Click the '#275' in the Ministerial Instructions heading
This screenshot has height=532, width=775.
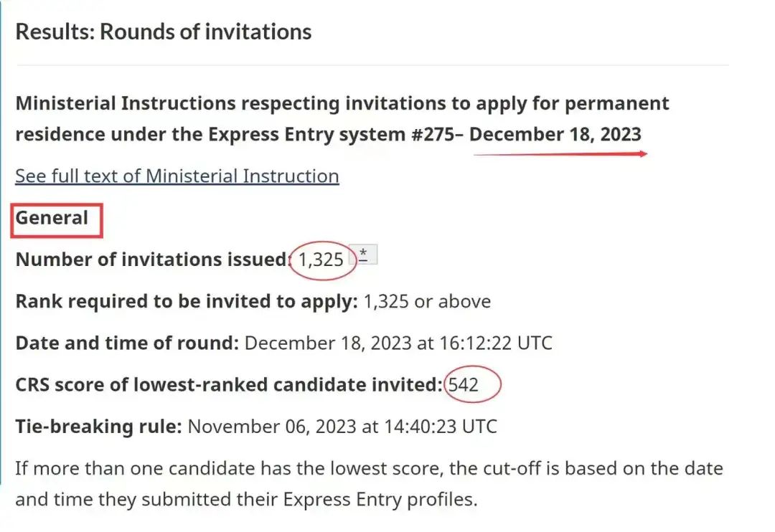(433, 134)
